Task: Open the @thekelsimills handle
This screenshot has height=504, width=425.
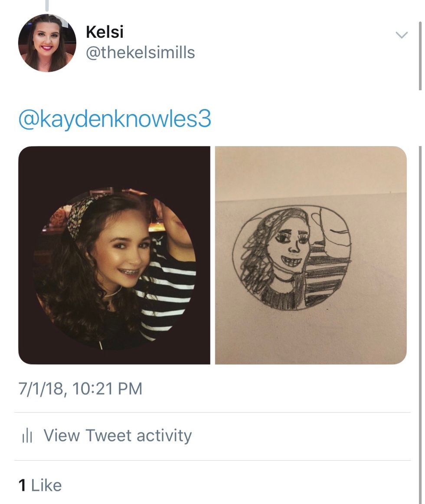Action: click(x=140, y=52)
